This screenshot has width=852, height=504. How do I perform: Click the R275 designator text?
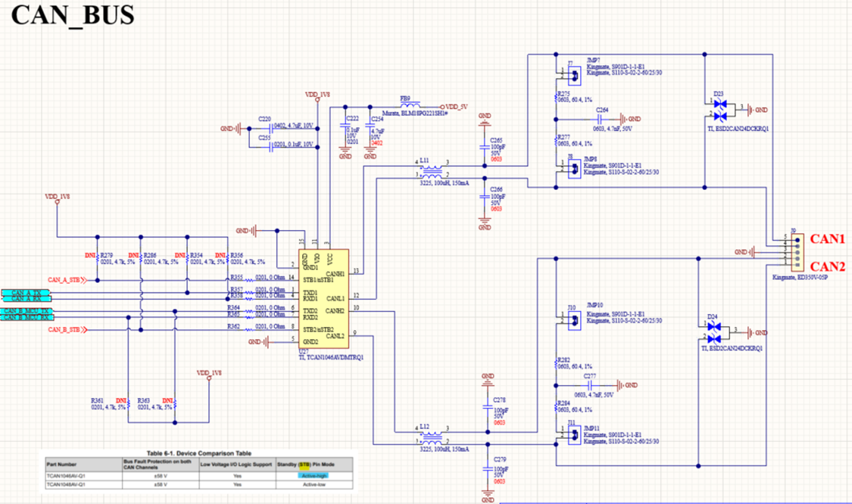point(564,94)
